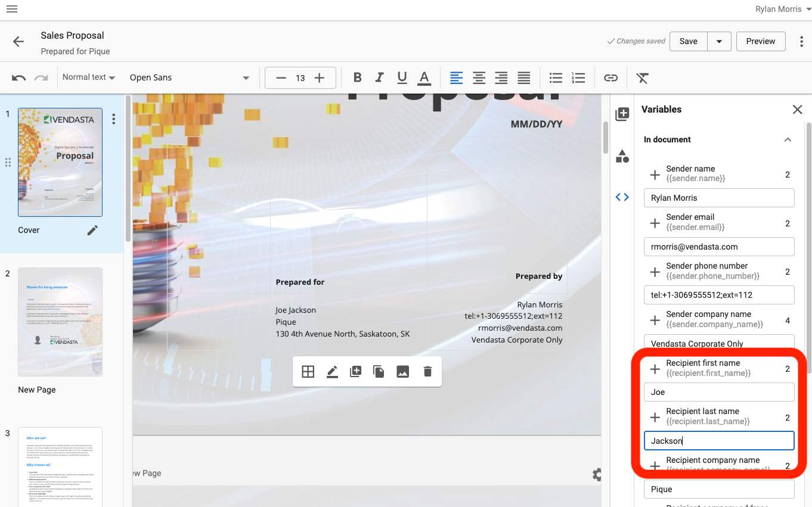The image size is (812, 507).
Task: Insert a numbered list
Action: (578, 77)
